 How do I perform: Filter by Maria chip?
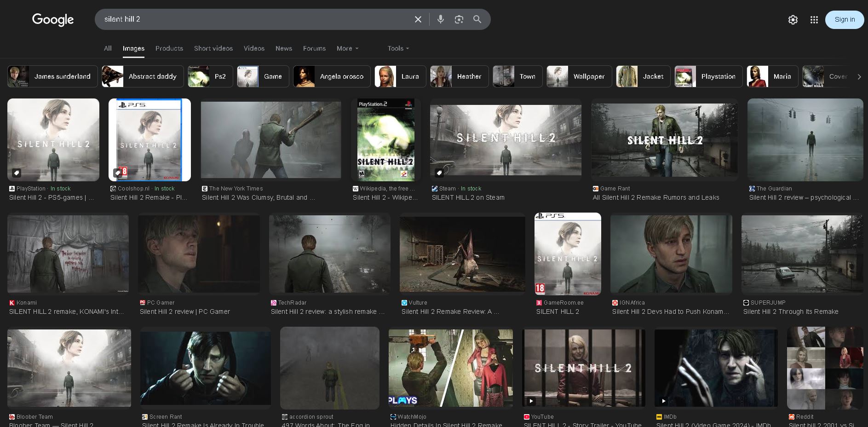[x=772, y=76]
